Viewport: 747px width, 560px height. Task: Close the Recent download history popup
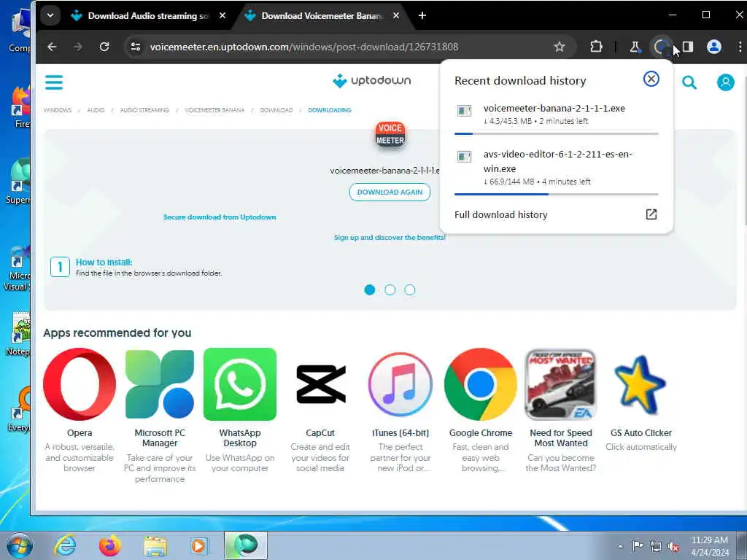tap(651, 79)
